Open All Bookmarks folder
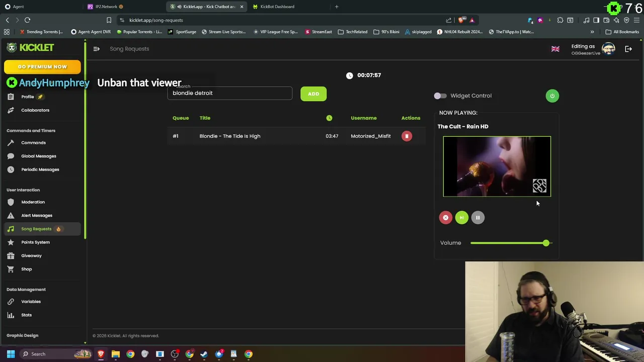 [x=622, y=32]
